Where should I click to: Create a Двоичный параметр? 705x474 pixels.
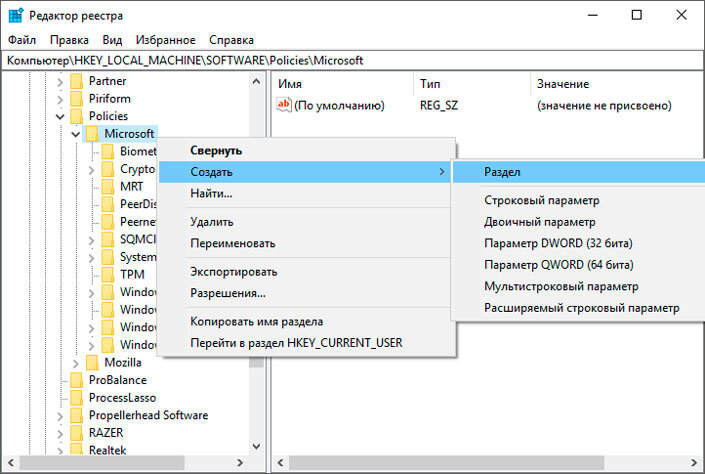point(579,222)
